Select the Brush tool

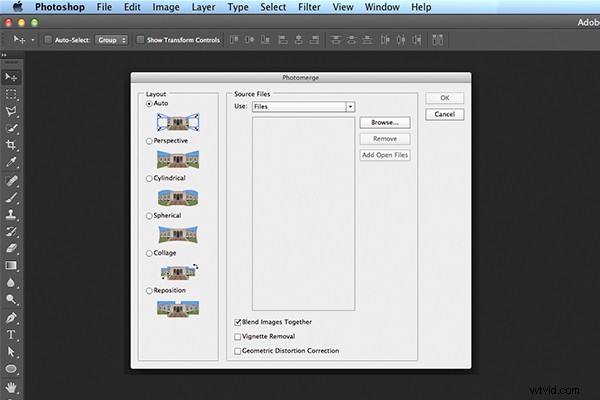pos(11,198)
